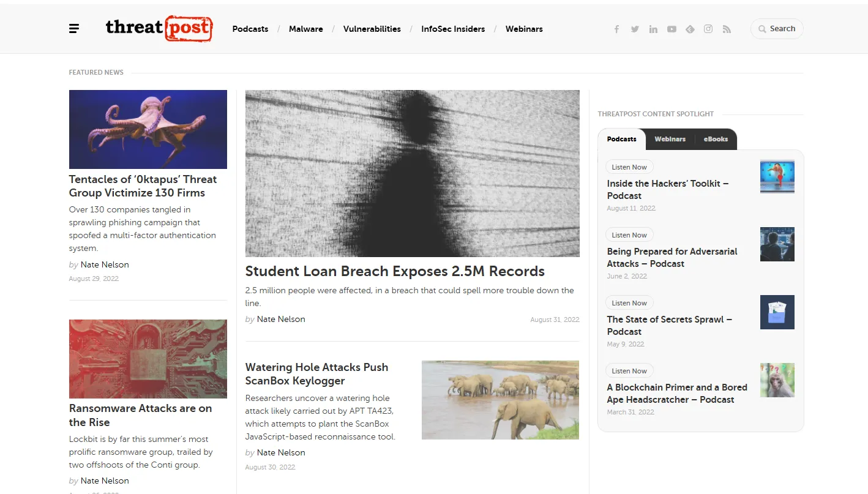
Task: Open 'Watering Hole Attacks Push ScanBox Keylogger'
Action: 316,374
